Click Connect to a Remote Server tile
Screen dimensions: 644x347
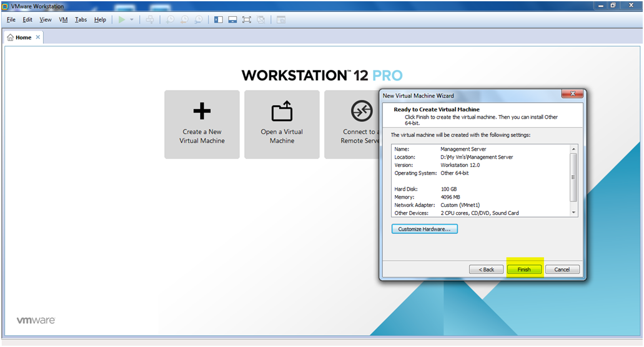(x=352, y=124)
